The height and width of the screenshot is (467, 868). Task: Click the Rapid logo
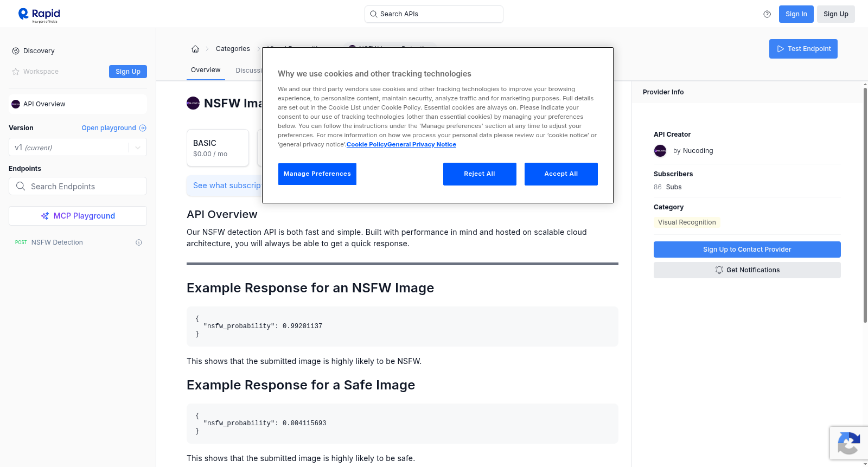coord(39,15)
